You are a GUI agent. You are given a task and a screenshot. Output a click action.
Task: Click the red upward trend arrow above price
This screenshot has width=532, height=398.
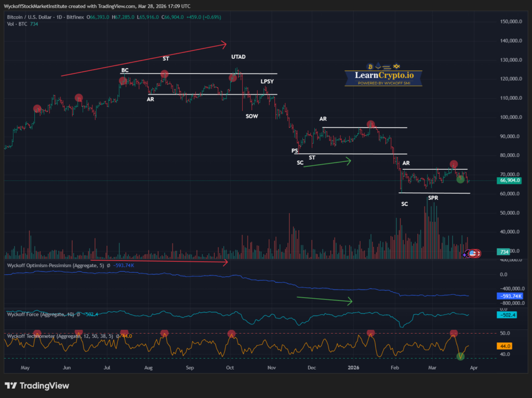[144, 60]
